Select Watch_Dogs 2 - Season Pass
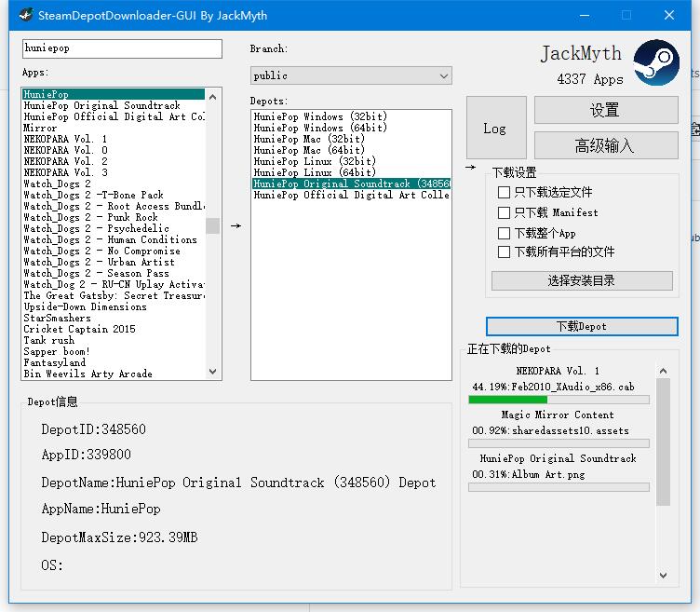The image size is (700, 612). pyautogui.click(x=114, y=273)
